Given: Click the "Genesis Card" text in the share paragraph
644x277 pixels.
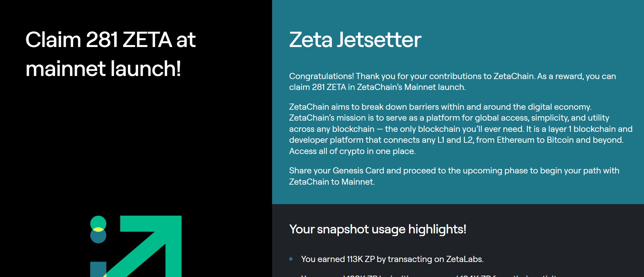Looking at the screenshot, I should tap(358, 171).
